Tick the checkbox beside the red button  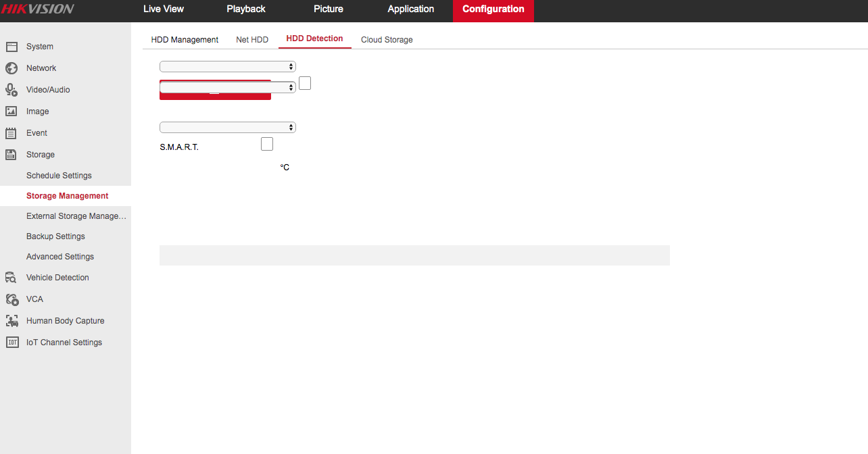(305, 83)
